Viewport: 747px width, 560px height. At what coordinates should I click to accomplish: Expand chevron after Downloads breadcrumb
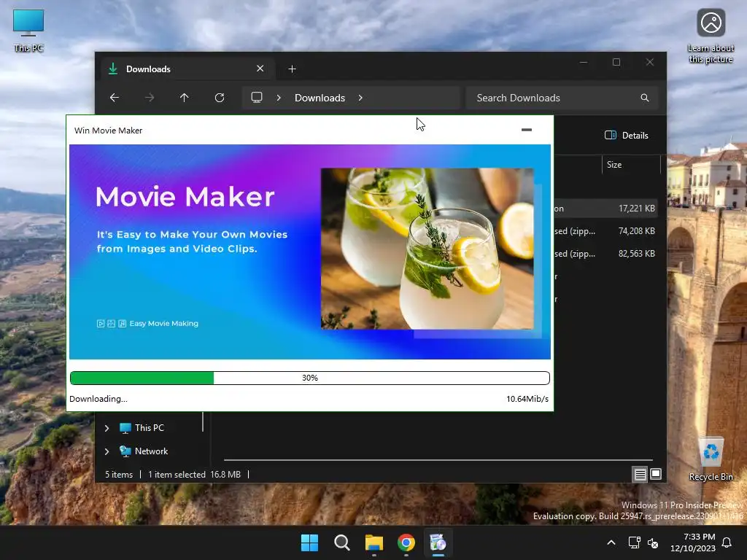[360, 98]
